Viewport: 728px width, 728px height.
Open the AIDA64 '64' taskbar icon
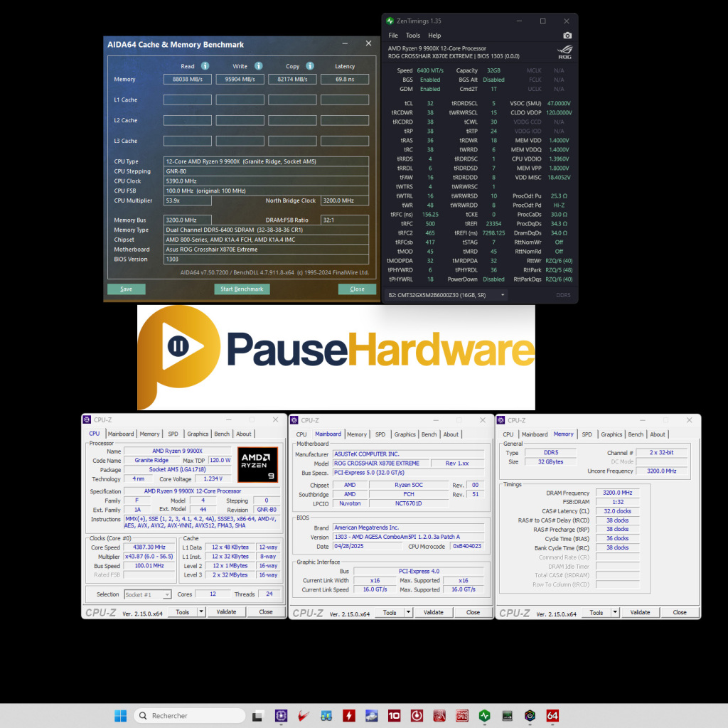coord(552,715)
